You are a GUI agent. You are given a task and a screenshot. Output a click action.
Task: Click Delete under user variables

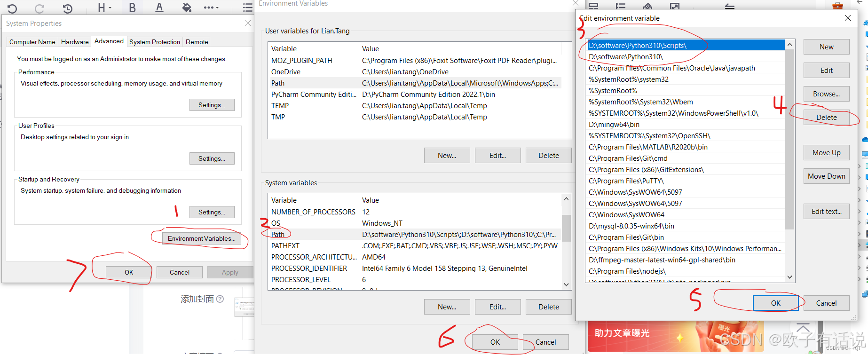click(x=549, y=156)
